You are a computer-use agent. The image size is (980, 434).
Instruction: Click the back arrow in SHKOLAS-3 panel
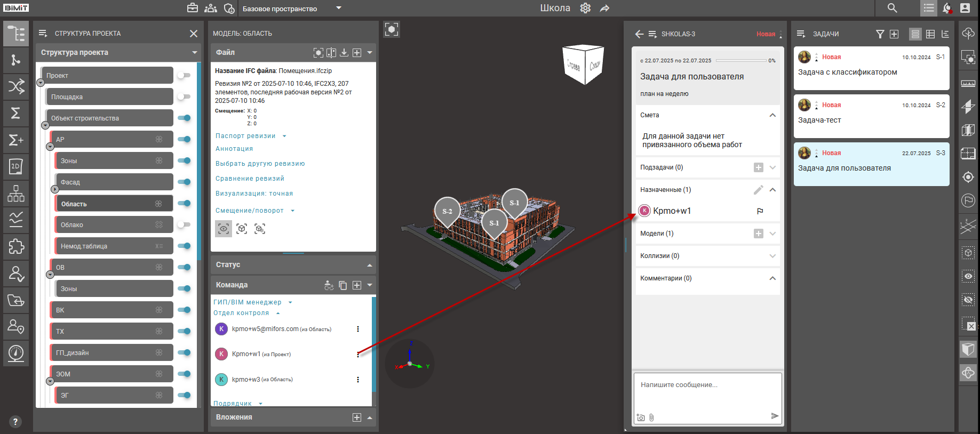click(639, 34)
